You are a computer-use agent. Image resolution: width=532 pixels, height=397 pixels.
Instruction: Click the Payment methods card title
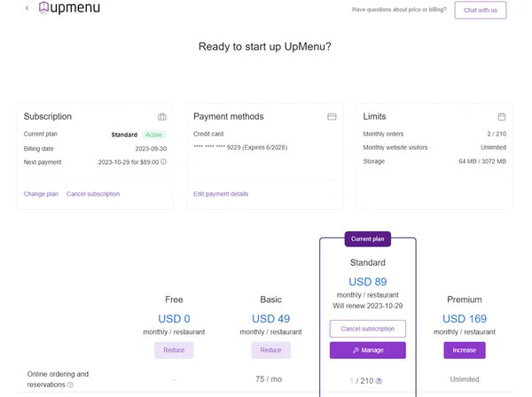[x=229, y=116]
